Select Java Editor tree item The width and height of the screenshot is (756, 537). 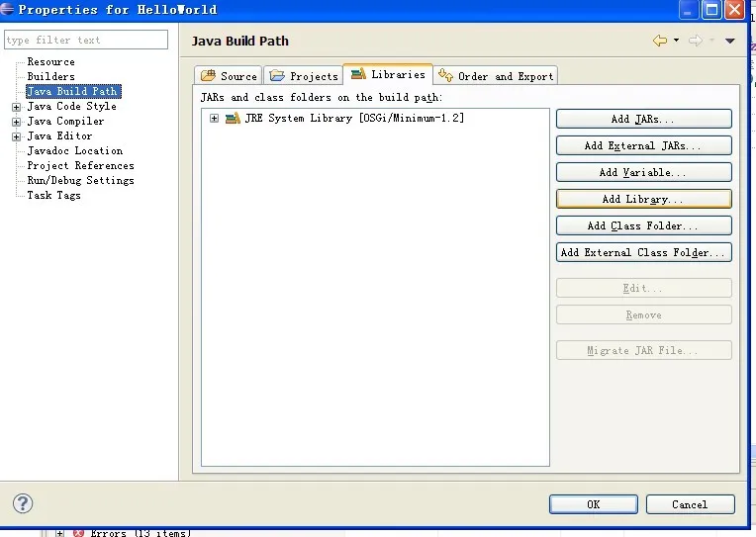coord(59,135)
